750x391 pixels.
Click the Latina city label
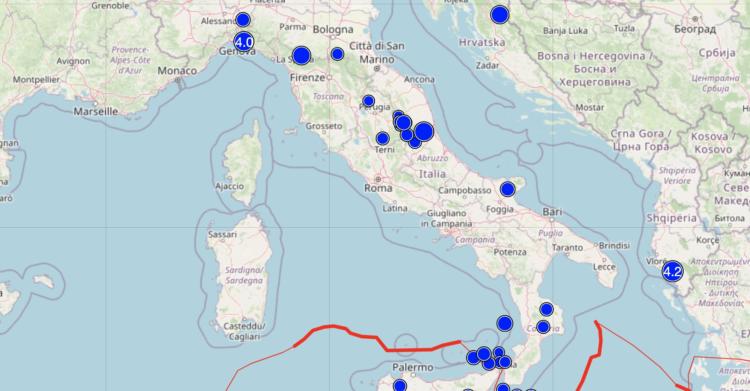click(x=395, y=208)
